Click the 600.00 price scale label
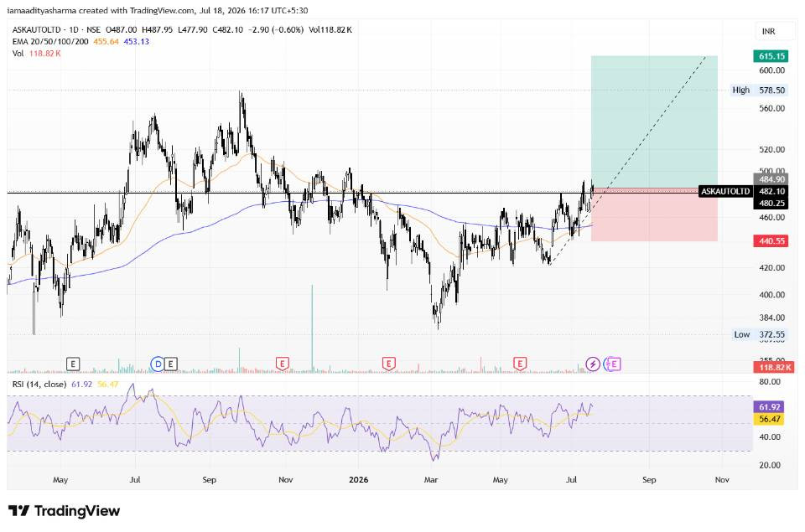This screenshot has height=532, width=805. click(x=772, y=70)
